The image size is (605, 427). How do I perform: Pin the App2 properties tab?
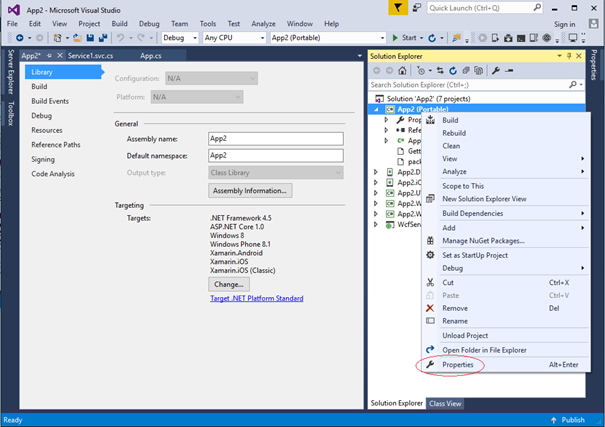click(49, 56)
